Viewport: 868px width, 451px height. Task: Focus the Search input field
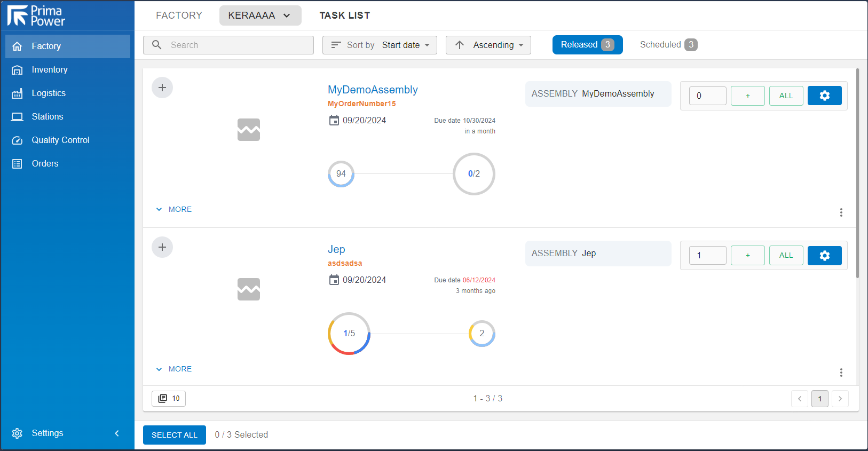235,45
